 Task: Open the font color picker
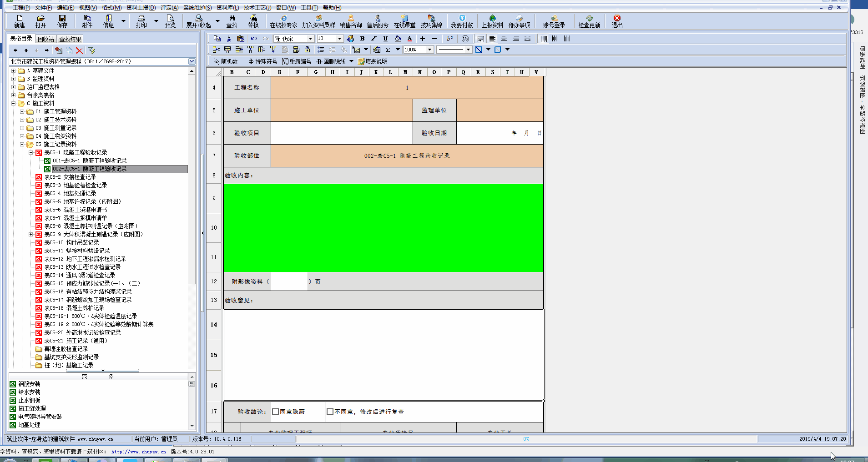[409, 39]
